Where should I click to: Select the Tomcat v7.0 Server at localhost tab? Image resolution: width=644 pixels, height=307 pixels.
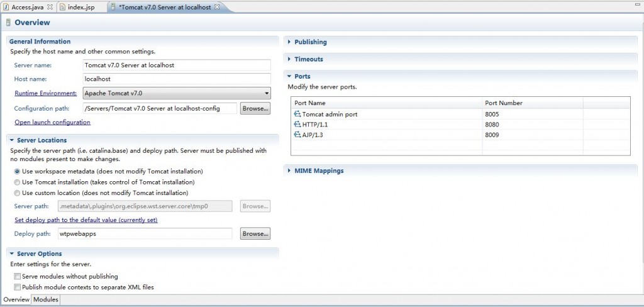[165, 8]
